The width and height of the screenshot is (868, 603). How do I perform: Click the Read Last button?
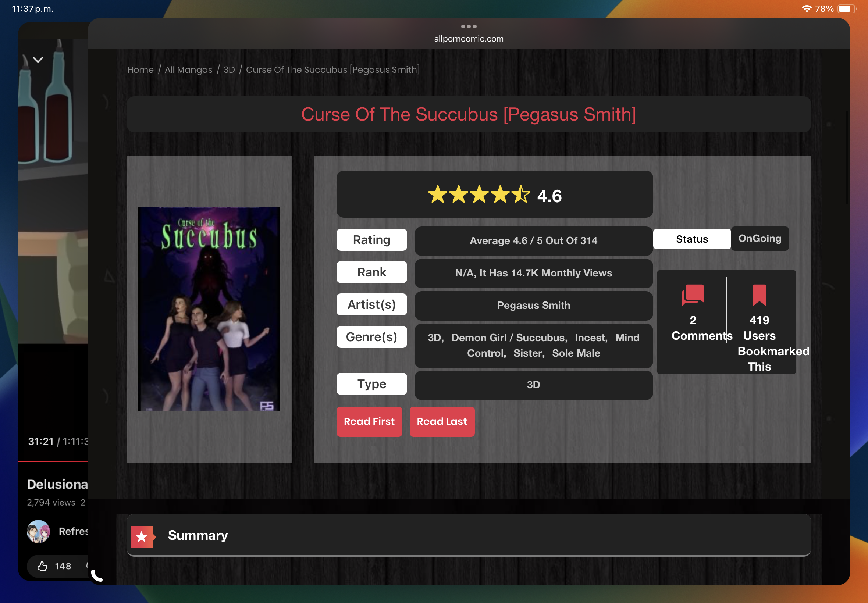[442, 422]
